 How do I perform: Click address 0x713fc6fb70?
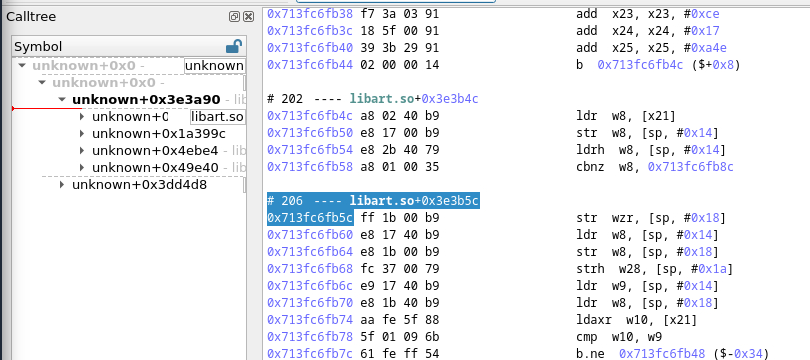click(310, 303)
